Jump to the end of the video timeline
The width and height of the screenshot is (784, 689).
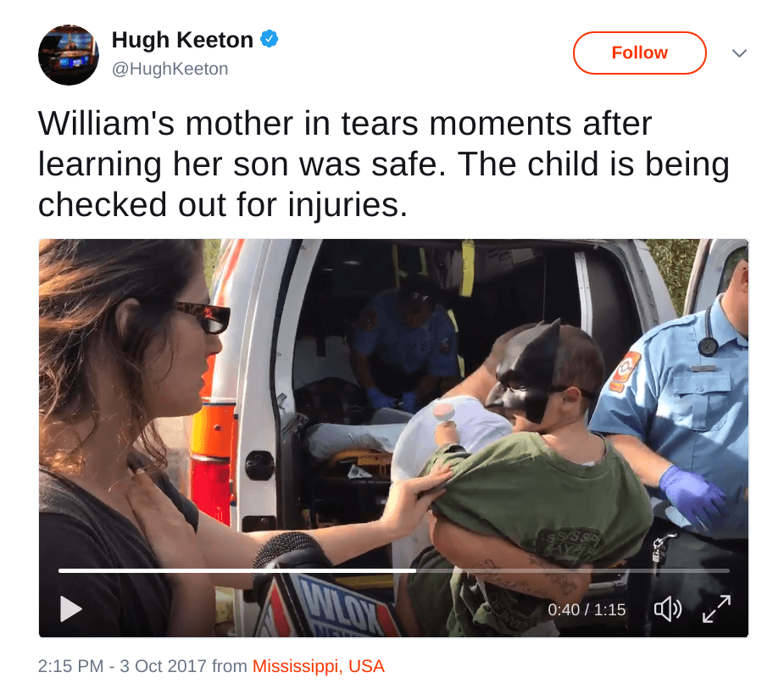click(x=727, y=570)
